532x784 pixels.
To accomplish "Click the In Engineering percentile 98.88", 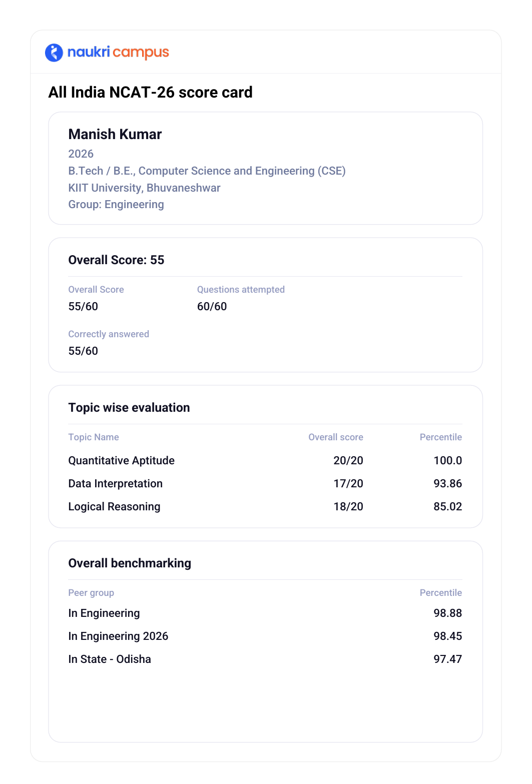I will (447, 613).
